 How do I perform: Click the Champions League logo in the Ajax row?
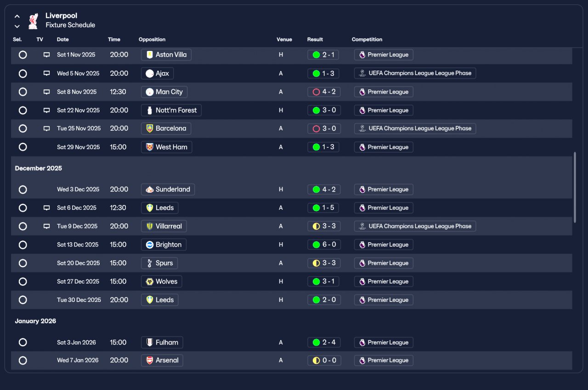[362, 73]
